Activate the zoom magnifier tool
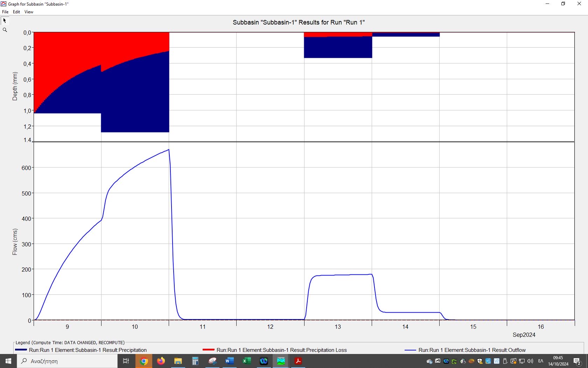Viewport: 588px width, 368px height. point(5,30)
